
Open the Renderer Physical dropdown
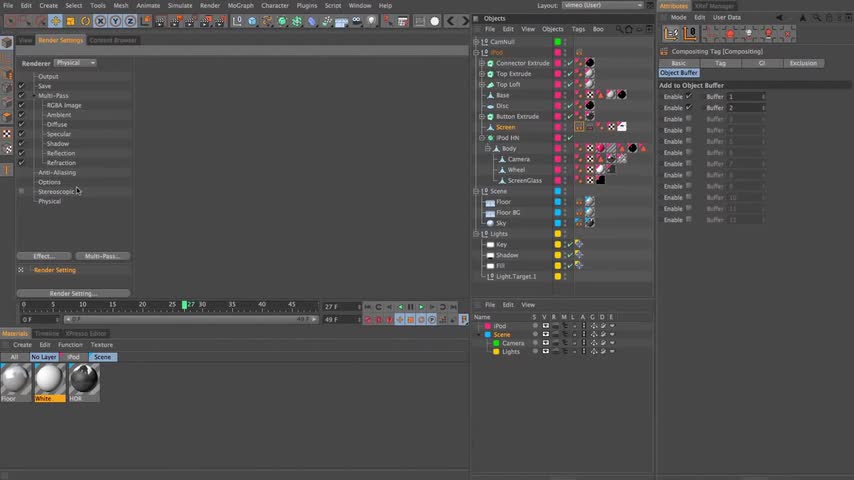tap(76, 63)
